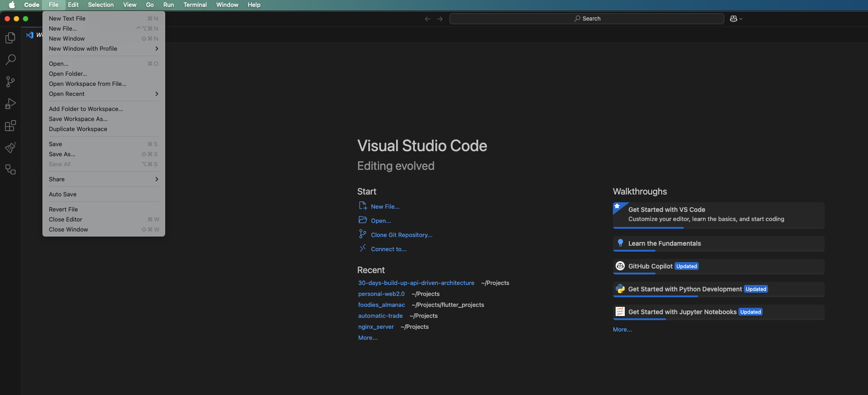Choose Revert File menu item
868x395 pixels.
[104, 209]
